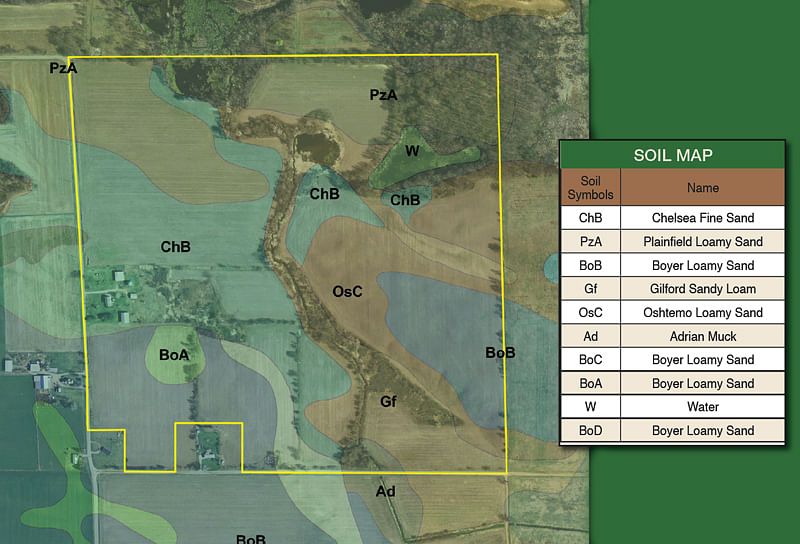Viewport: 800px width, 544px height.
Task: Click the Gf label on the map
Action: point(388,402)
